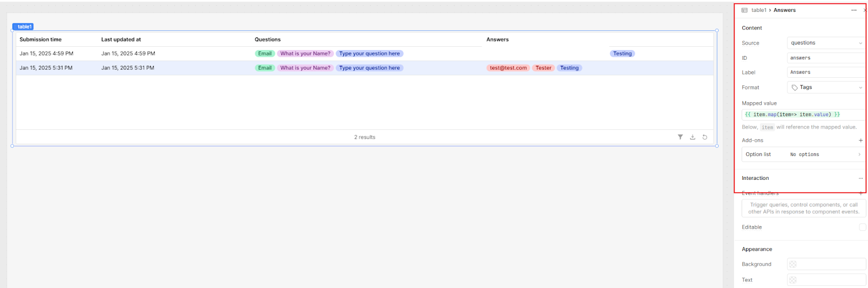This screenshot has height=288, width=868.
Task: Open the three-dot menu beside Answers breadcrumb
Action: (854, 10)
